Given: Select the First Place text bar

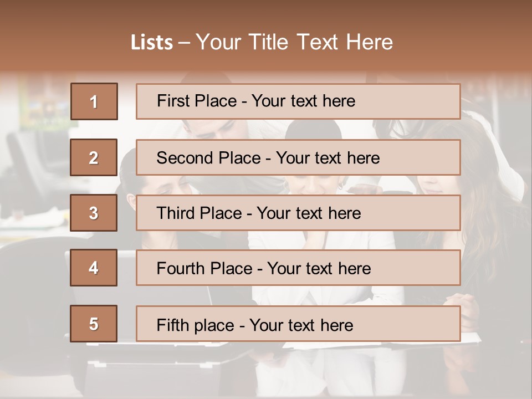Looking at the screenshot, I should coord(298,101).
